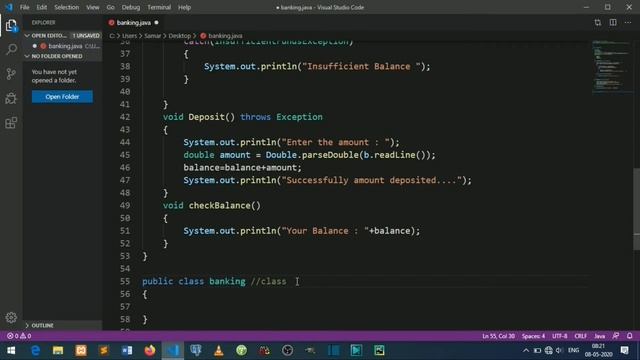Open Microsoft Edge from the taskbar
This screenshot has width=640, height=360.
tap(35, 350)
